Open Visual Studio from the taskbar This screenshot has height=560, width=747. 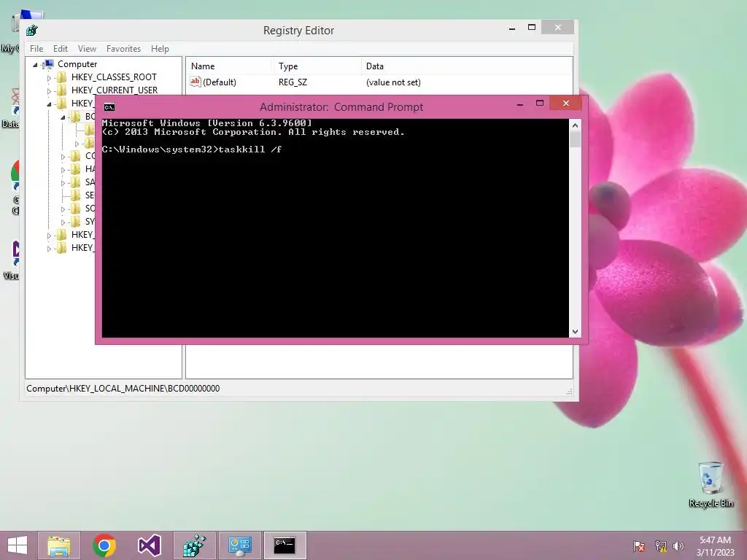click(x=149, y=545)
